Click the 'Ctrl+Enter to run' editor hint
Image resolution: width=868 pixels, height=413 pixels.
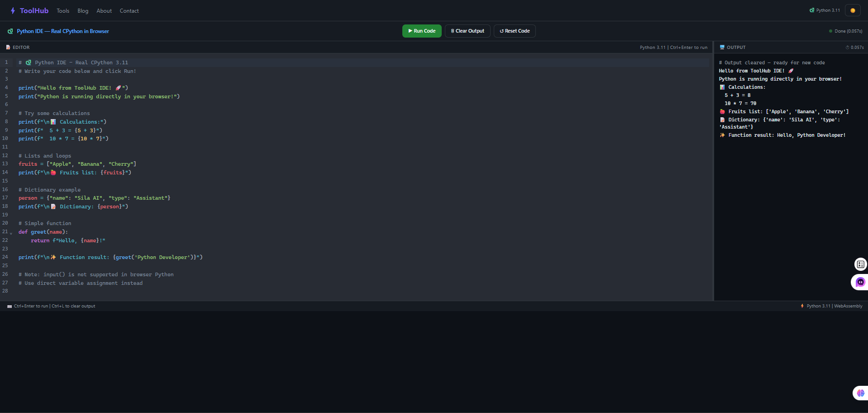688,48
